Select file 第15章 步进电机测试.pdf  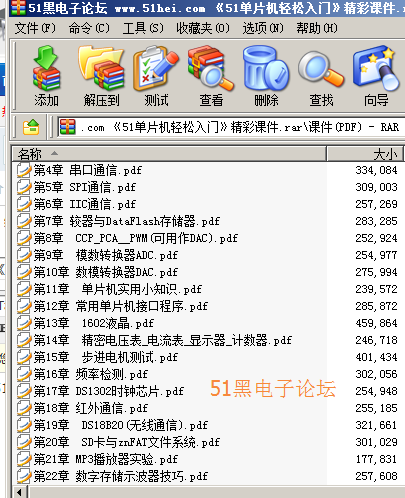97,357
